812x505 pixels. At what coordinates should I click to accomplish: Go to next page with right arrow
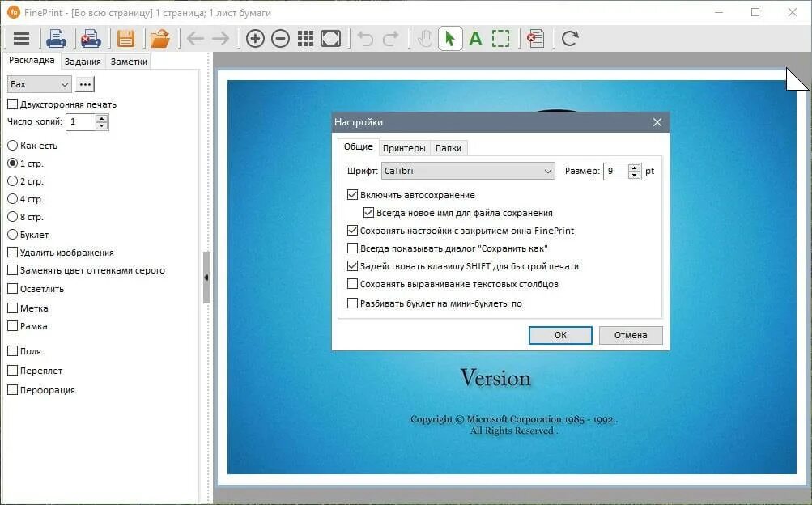[220, 38]
